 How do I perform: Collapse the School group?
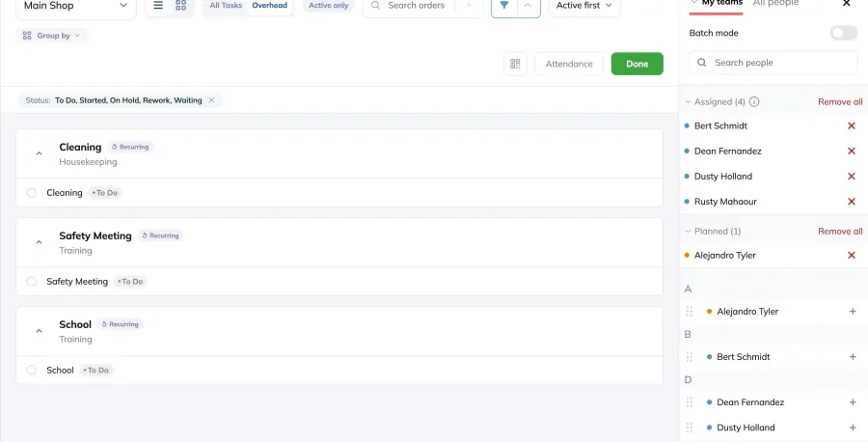[39, 331]
